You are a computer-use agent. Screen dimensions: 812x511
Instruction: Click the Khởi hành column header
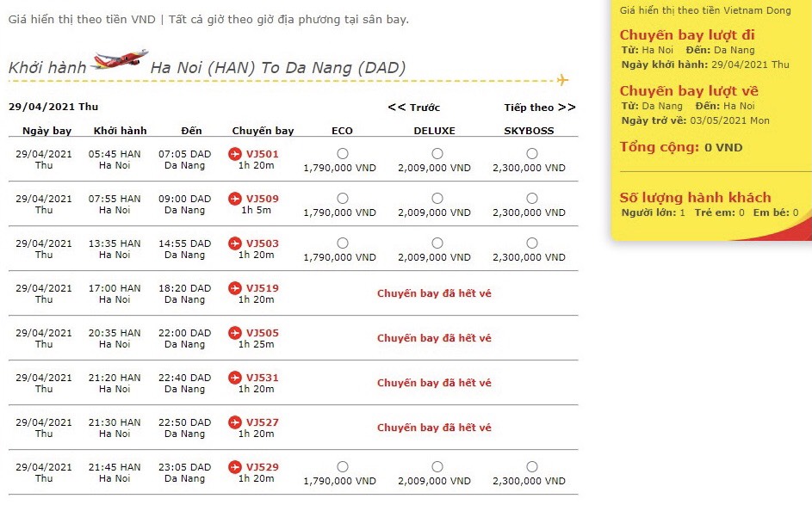[x=121, y=131]
